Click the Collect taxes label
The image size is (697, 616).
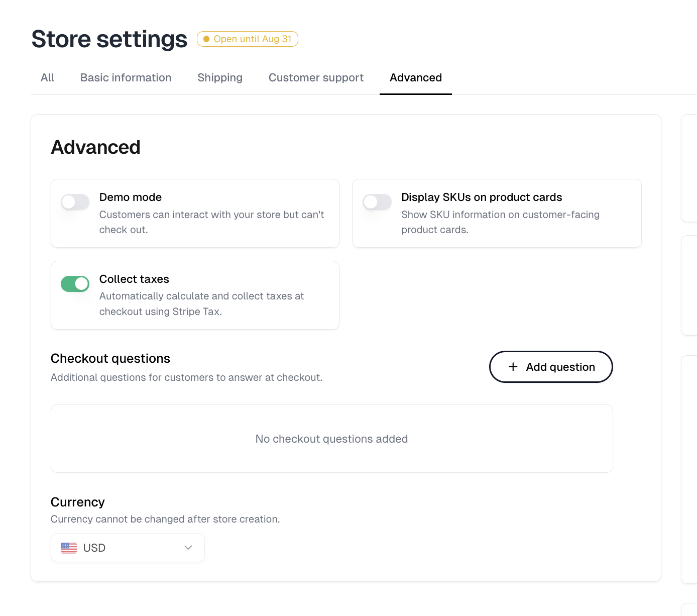(x=134, y=279)
